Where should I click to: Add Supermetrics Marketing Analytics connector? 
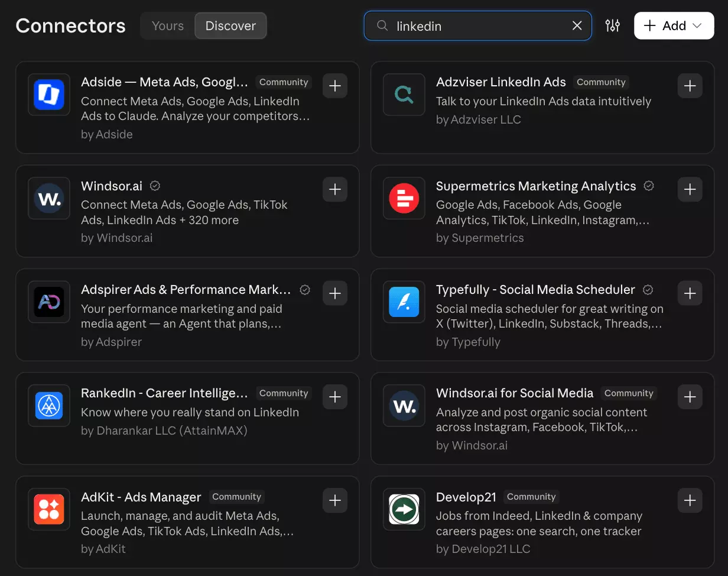coord(690,189)
